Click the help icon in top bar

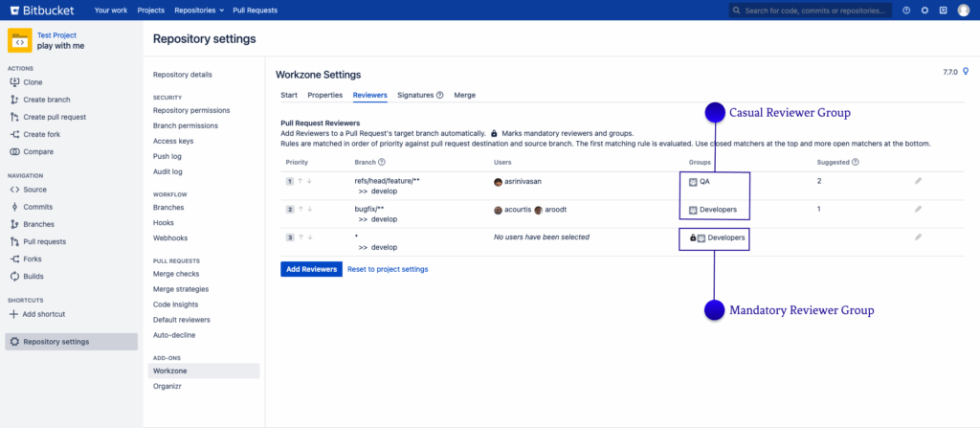point(906,10)
